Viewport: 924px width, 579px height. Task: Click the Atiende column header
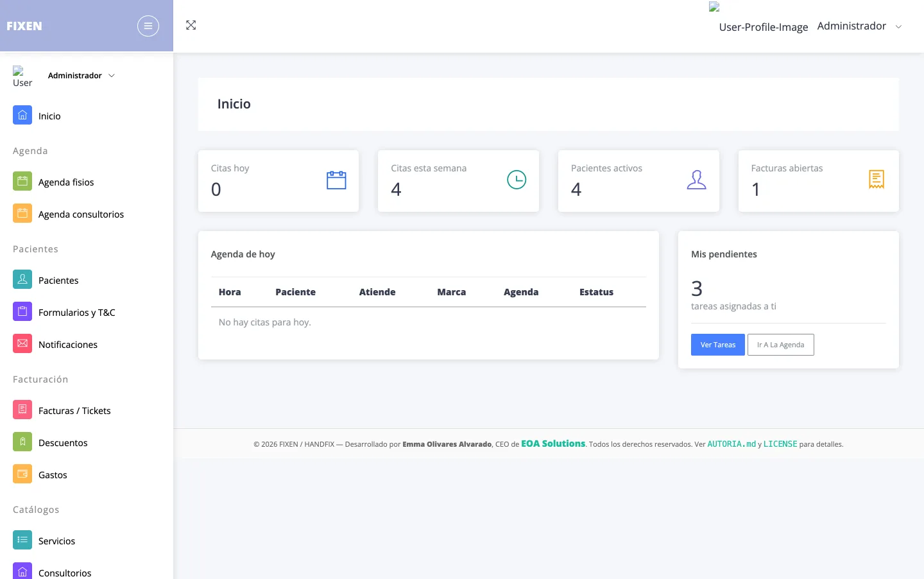(377, 292)
